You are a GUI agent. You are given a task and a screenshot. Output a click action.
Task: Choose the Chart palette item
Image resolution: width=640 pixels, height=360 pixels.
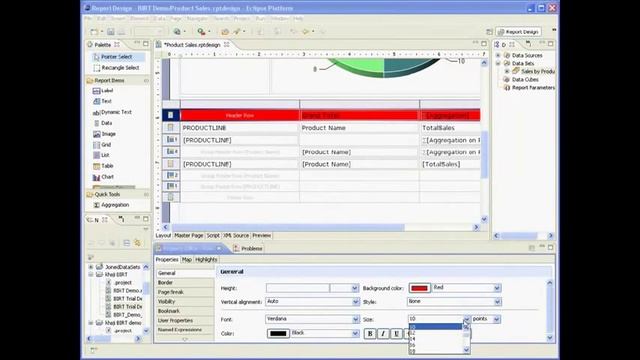[x=103, y=177]
